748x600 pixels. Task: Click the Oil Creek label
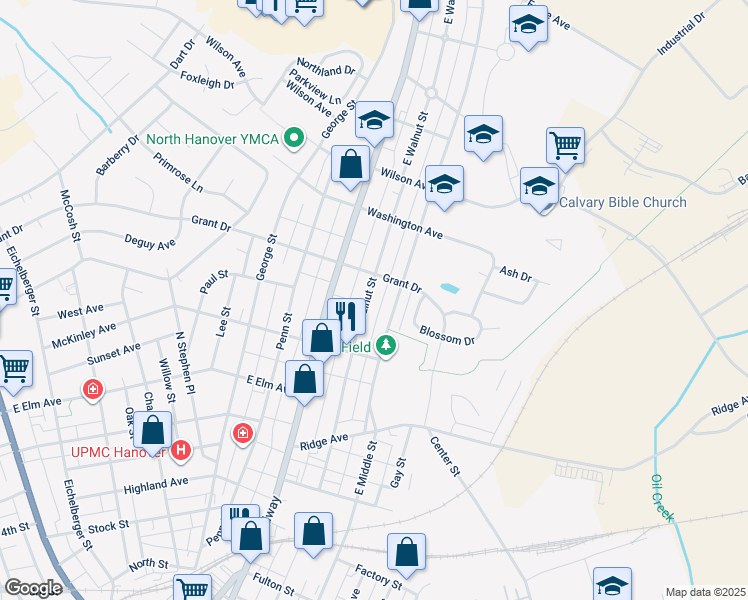pyautogui.click(x=663, y=498)
